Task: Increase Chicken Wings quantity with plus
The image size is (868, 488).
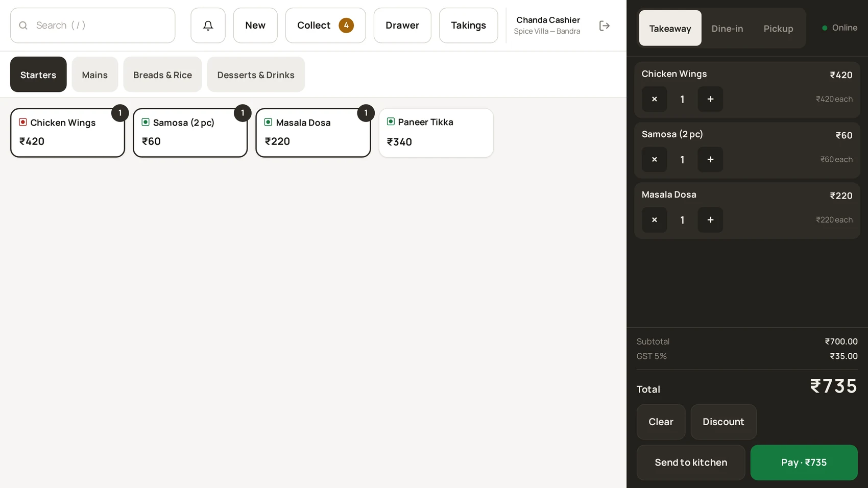Action: (x=710, y=99)
